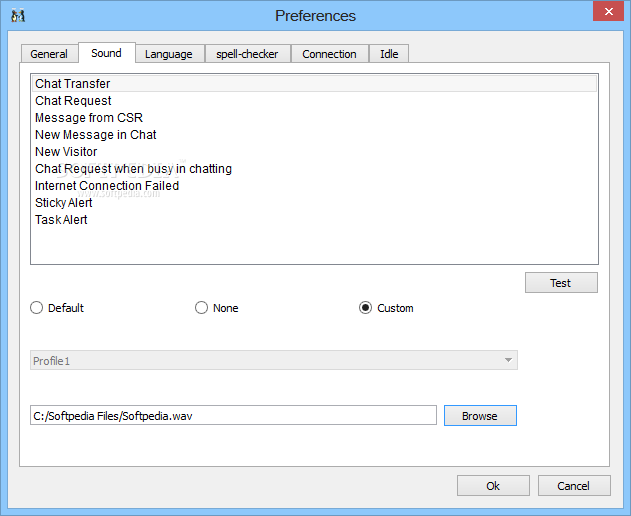The width and height of the screenshot is (631, 516).
Task: Select the Sound tab
Action: pos(107,53)
